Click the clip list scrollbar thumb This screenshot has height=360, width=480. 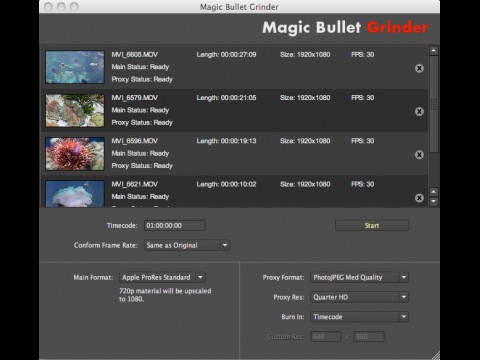click(x=434, y=104)
